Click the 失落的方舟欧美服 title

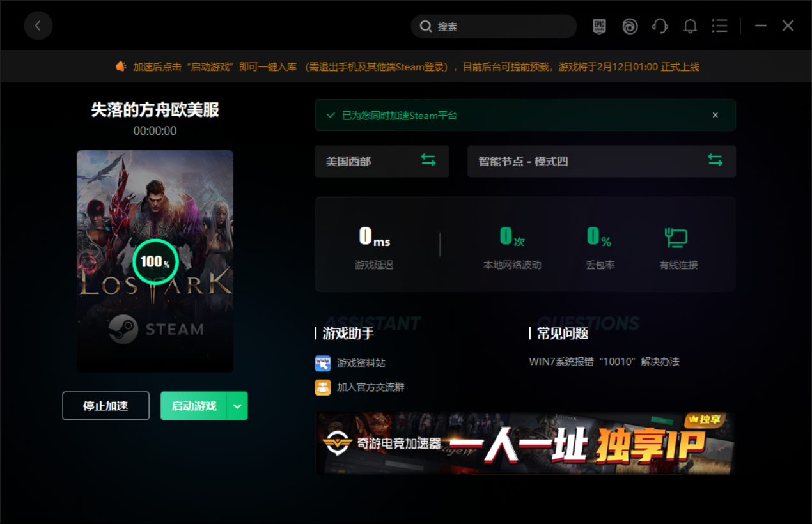coord(155,110)
